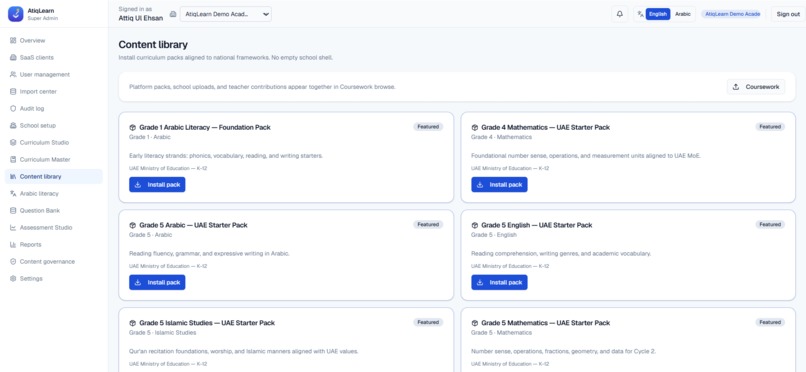Image resolution: width=806 pixels, height=372 pixels.
Task: Click the Import center database icon
Action: click(x=13, y=91)
